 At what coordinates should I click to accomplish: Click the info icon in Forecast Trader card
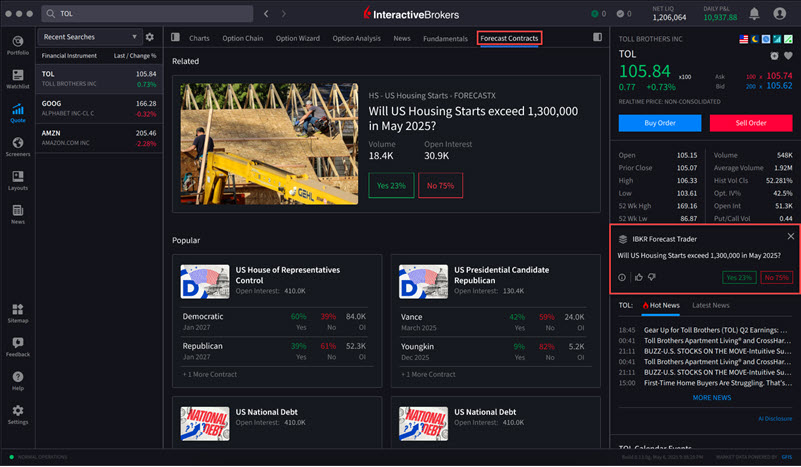coord(622,277)
